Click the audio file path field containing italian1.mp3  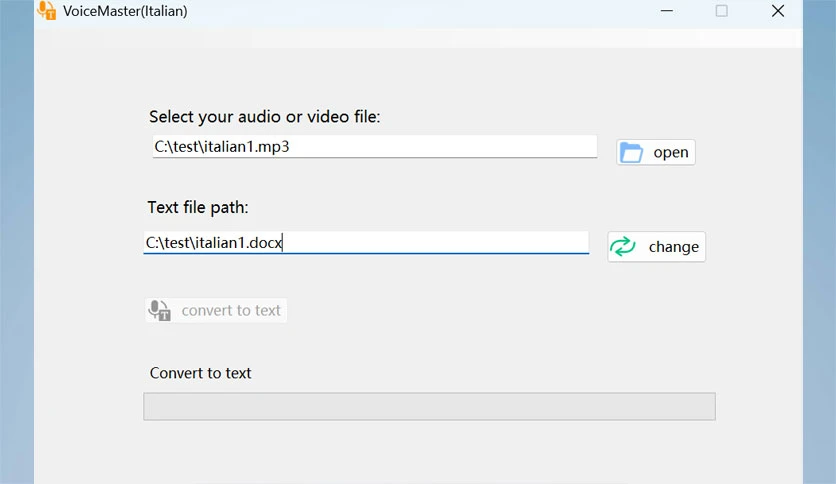[374, 147]
